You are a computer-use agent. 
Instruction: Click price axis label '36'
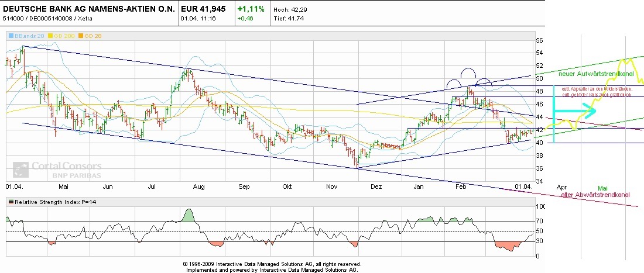[539, 168]
